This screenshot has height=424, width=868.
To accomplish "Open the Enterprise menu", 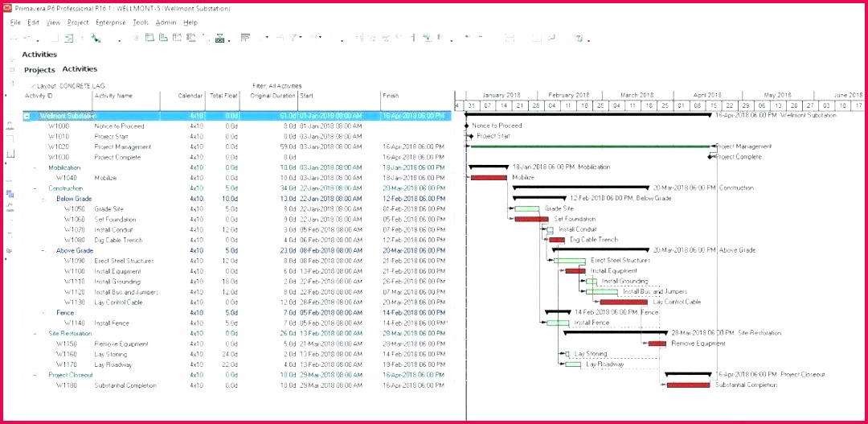I will click(110, 23).
